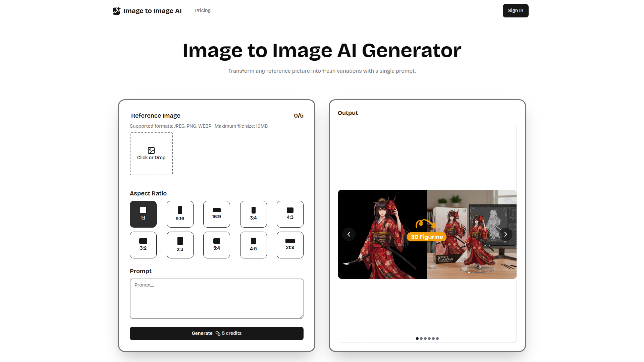Click Generate 5 credits button

(217, 334)
